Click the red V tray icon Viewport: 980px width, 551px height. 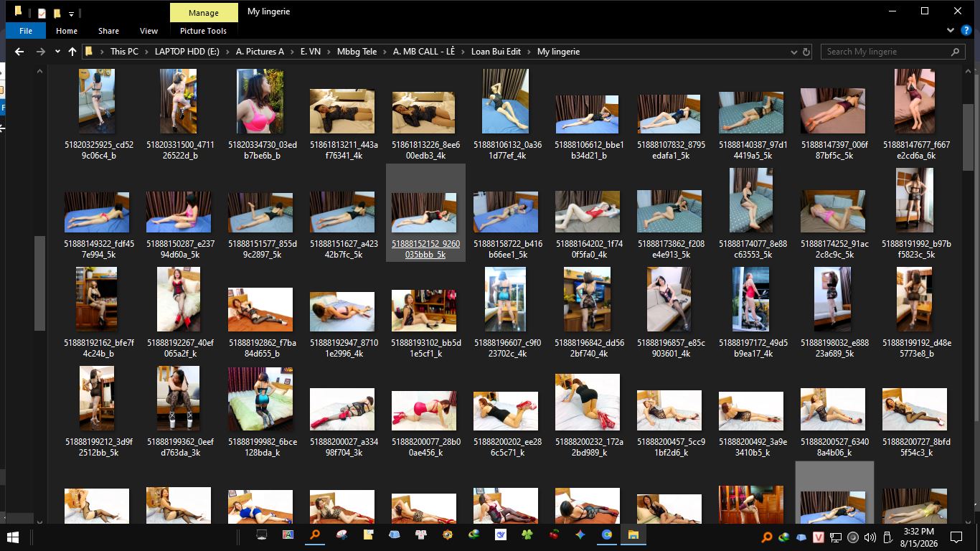(818, 537)
